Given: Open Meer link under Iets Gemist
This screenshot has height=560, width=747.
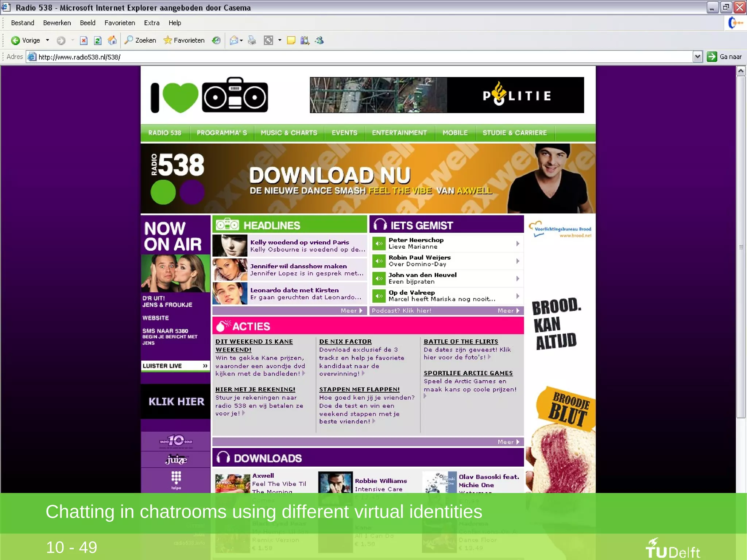Looking at the screenshot, I should click(508, 311).
